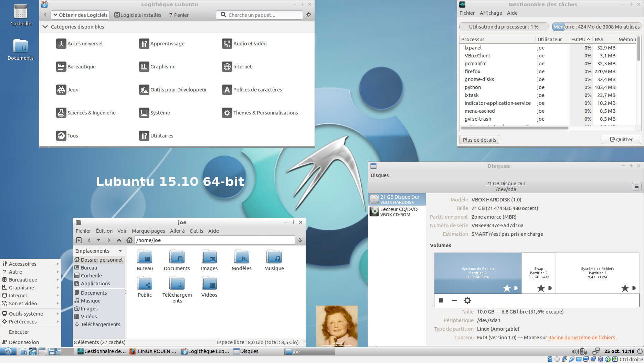Open Thèmes & Personnalisations category
Viewport: 644px width, 363px height.
(260, 113)
